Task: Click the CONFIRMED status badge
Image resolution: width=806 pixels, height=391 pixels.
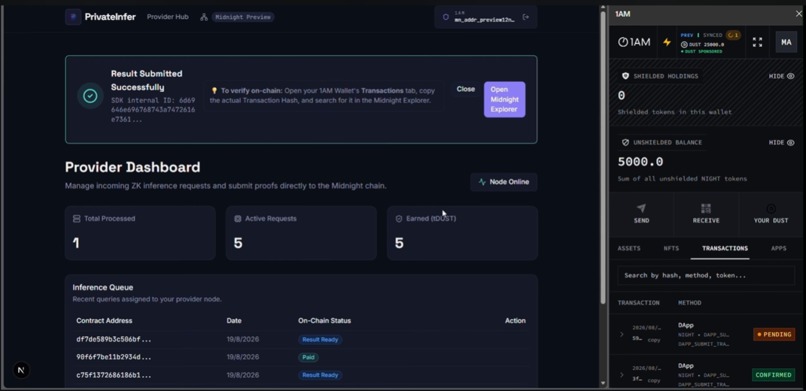Action: click(774, 375)
